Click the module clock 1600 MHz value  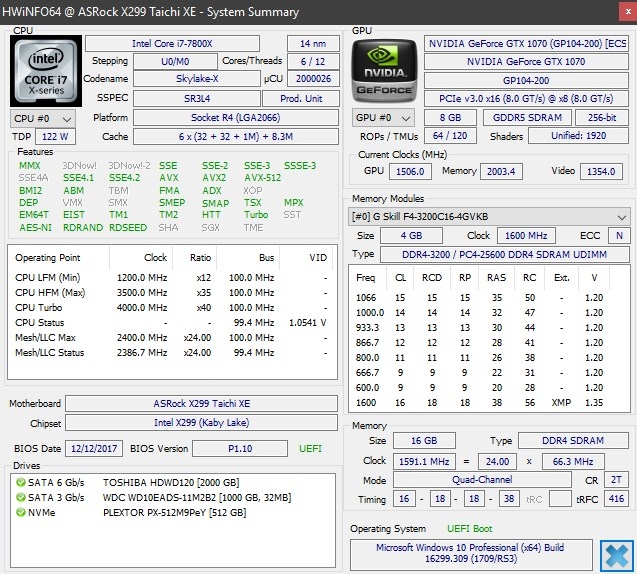pos(526,236)
